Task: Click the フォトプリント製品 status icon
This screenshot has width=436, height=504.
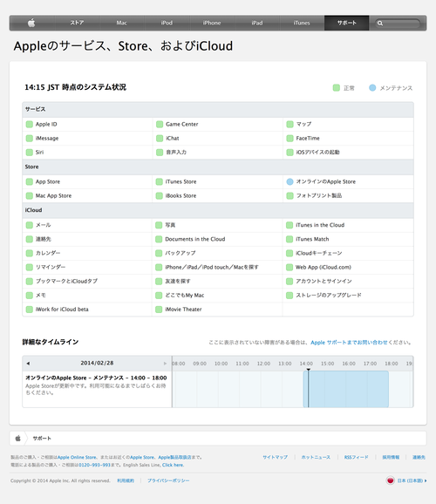Action: (x=290, y=195)
